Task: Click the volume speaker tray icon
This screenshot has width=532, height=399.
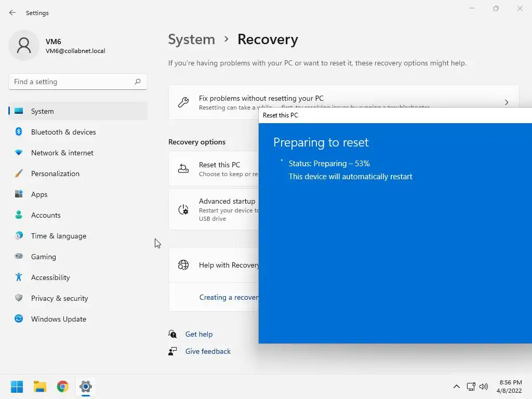Action: (484, 387)
